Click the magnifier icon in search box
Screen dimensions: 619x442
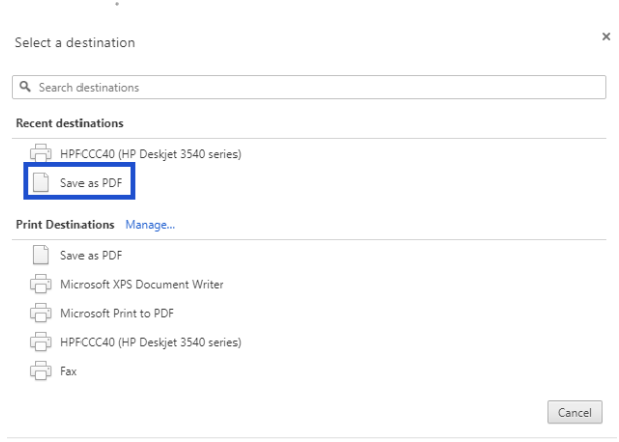point(25,86)
